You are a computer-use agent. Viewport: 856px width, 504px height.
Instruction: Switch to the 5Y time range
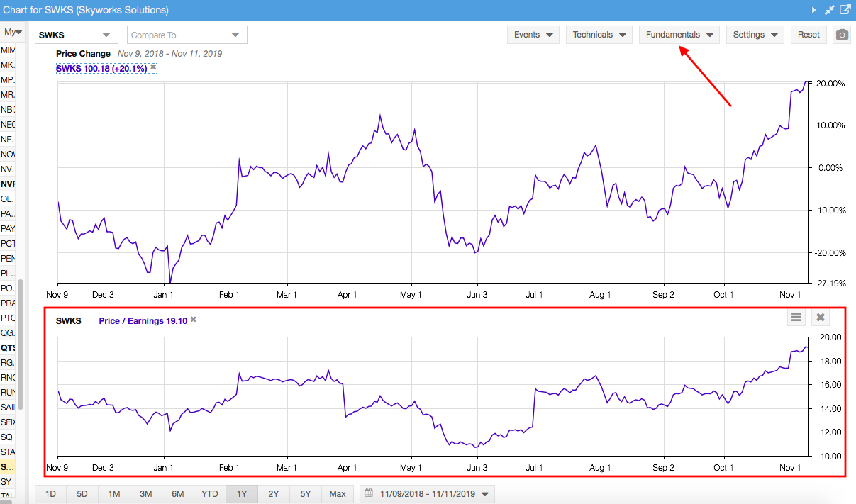click(x=306, y=493)
